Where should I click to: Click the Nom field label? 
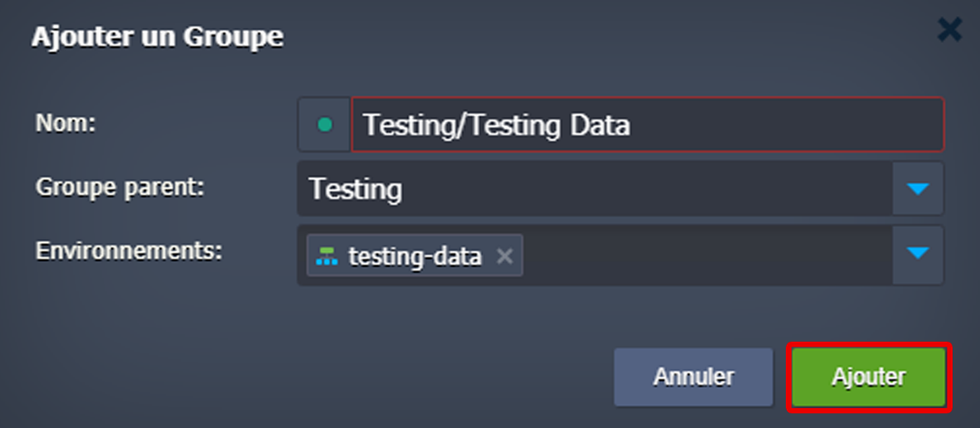click(66, 124)
